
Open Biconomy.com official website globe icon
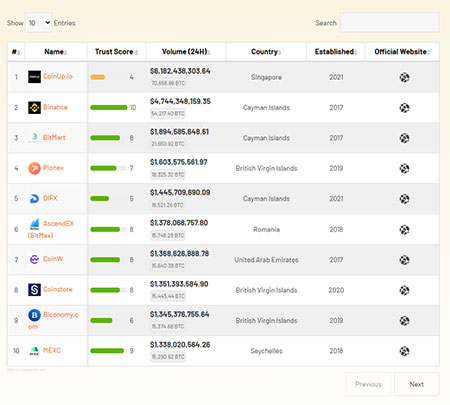pyautogui.click(x=404, y=321)
